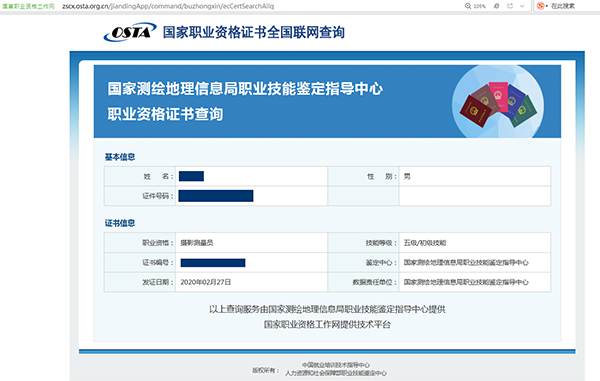Click the 发证日期 label cell

[x=140, y=282]
